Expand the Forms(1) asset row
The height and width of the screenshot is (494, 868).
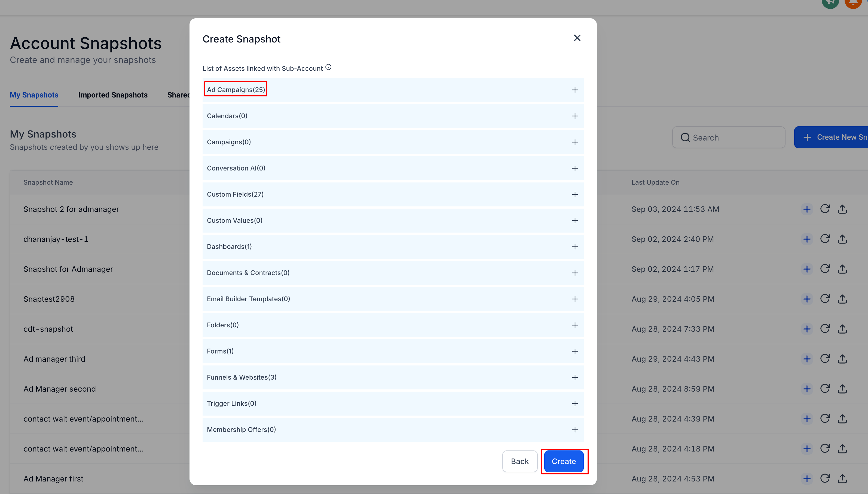coord(574,351)
